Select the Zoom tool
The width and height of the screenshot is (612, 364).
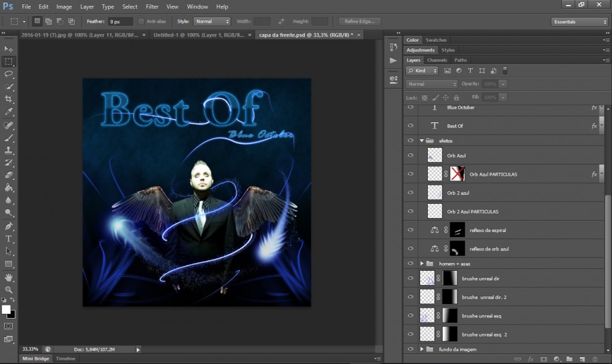[8, 289]
